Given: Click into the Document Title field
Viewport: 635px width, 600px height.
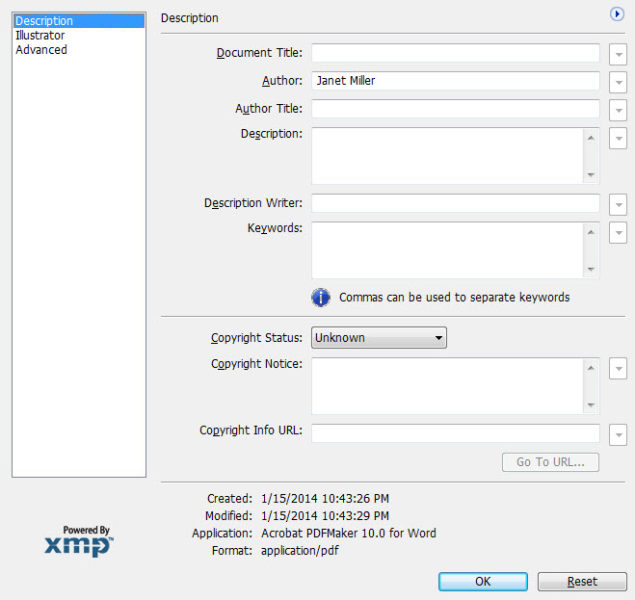Looking at the screenshot, I should 455,53.
